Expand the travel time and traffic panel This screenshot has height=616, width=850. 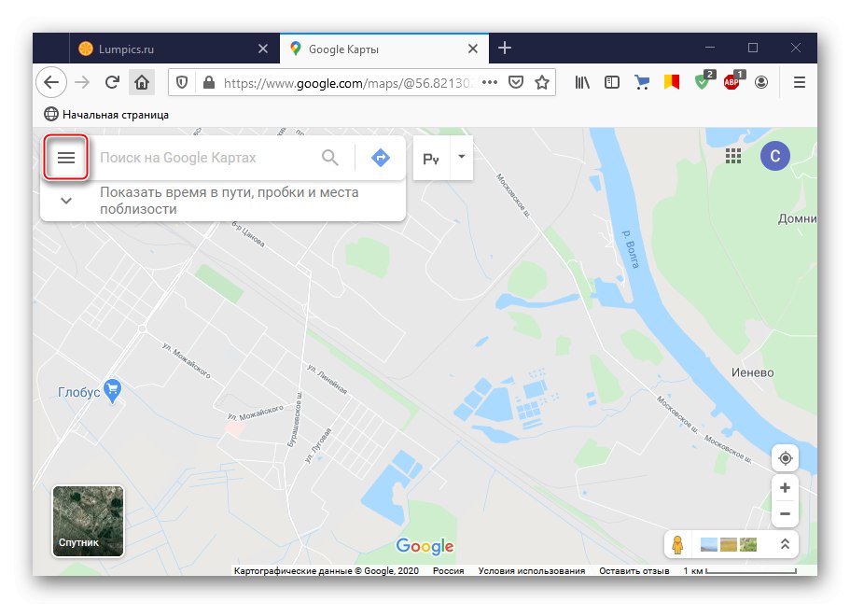click(65, 200)
